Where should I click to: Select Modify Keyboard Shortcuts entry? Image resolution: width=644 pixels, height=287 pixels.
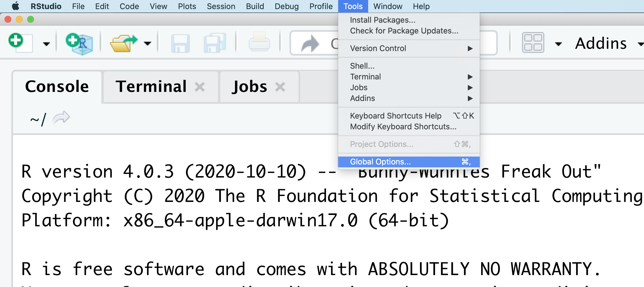403,127
